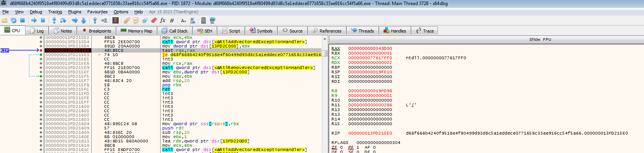Open the Favourites menu
Screen dimensions: 644x153
(98, 12)
